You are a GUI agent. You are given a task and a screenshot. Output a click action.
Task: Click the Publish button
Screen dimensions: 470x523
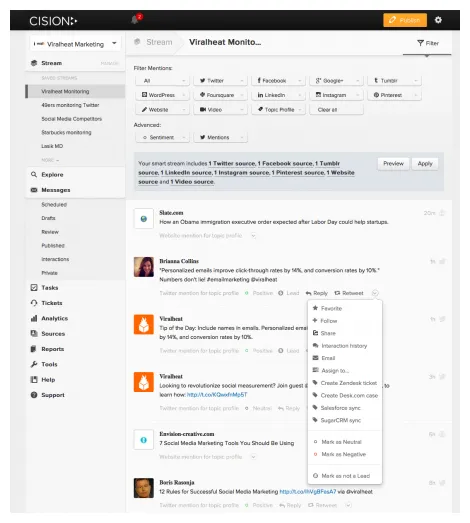[405, 20]
